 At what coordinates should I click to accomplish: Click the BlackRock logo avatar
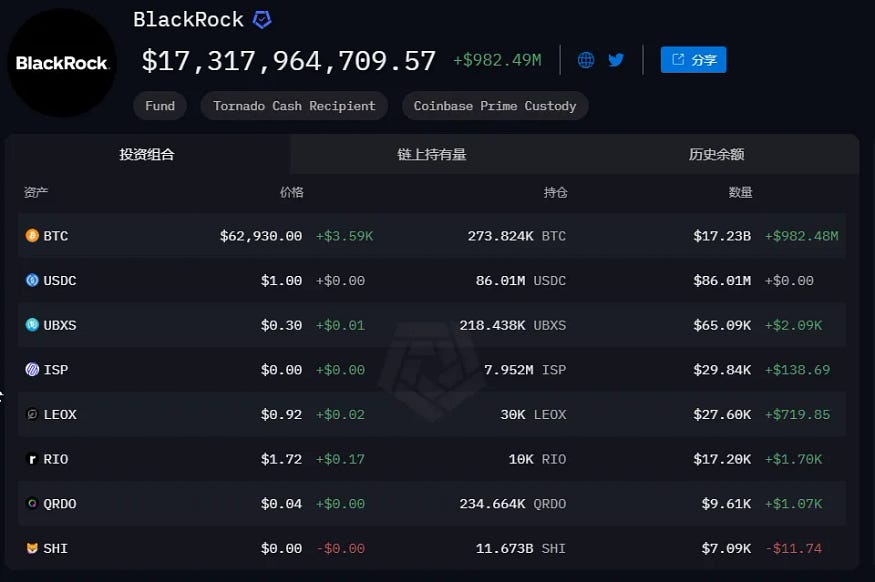click(61, 62)
